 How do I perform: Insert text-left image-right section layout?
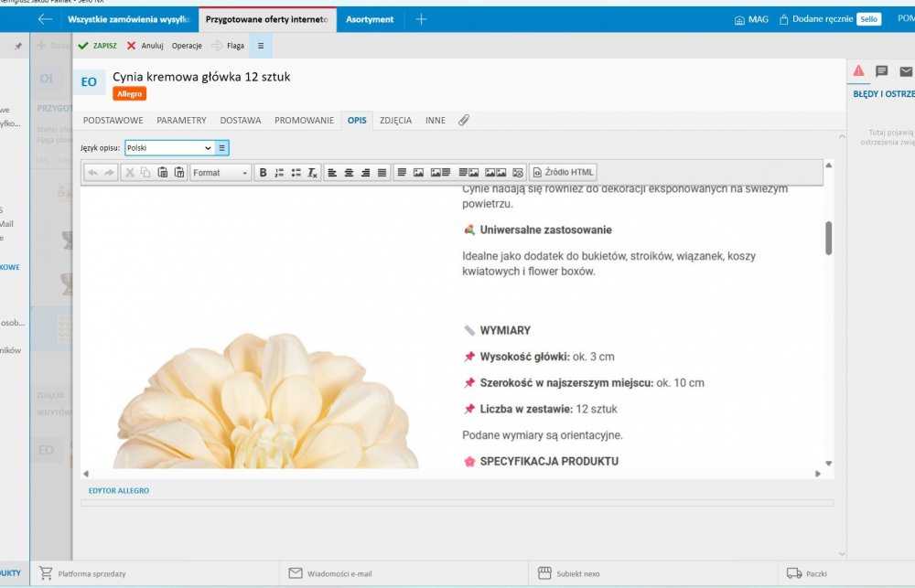pyautogui.click(x=468, y=173)
